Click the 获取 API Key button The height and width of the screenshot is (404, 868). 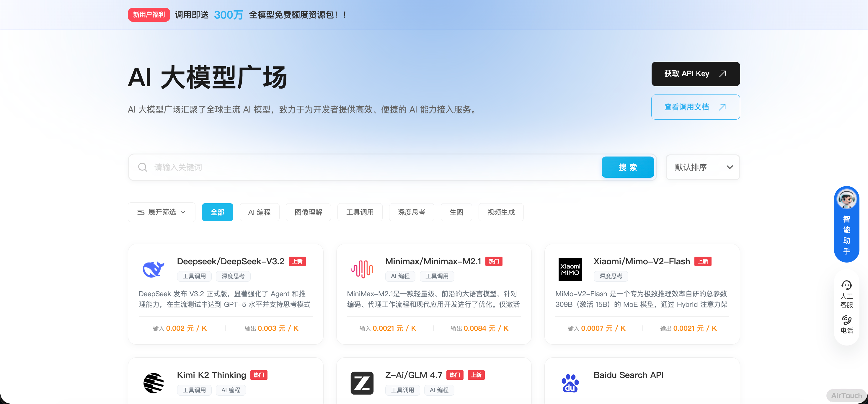(695, 74)
